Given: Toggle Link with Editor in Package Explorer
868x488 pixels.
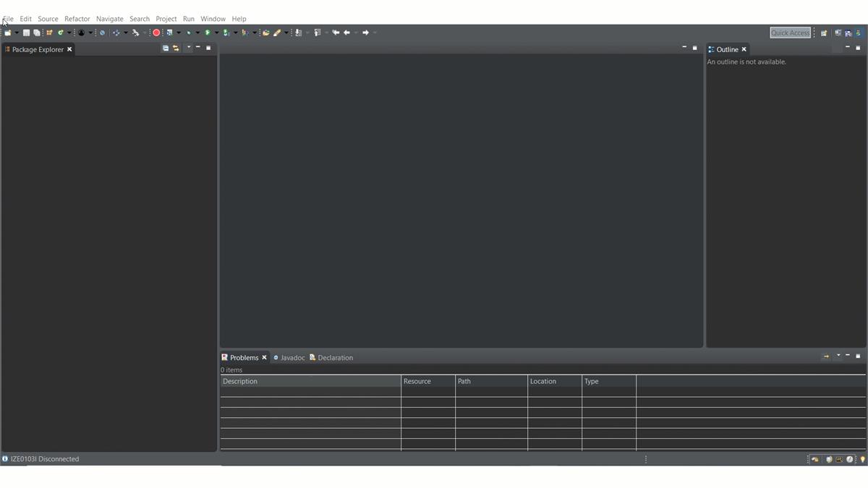Looking at the screenshot, I should click(176, 48).
